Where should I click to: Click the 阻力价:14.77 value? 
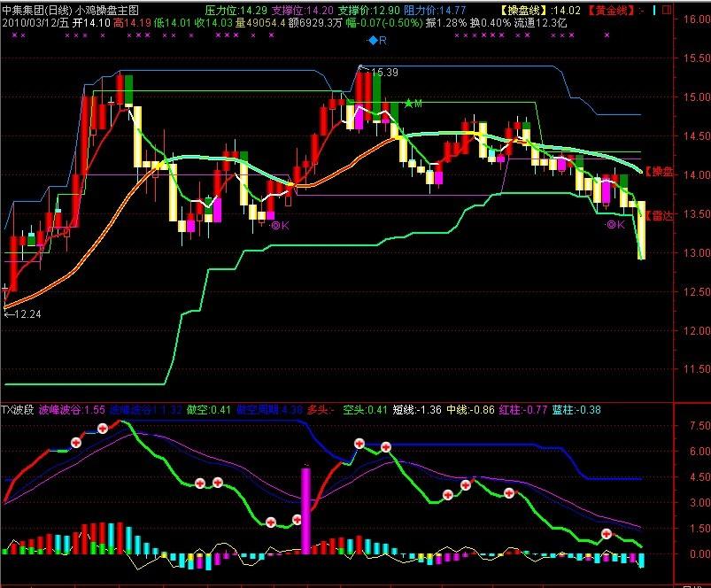point(435,10)
